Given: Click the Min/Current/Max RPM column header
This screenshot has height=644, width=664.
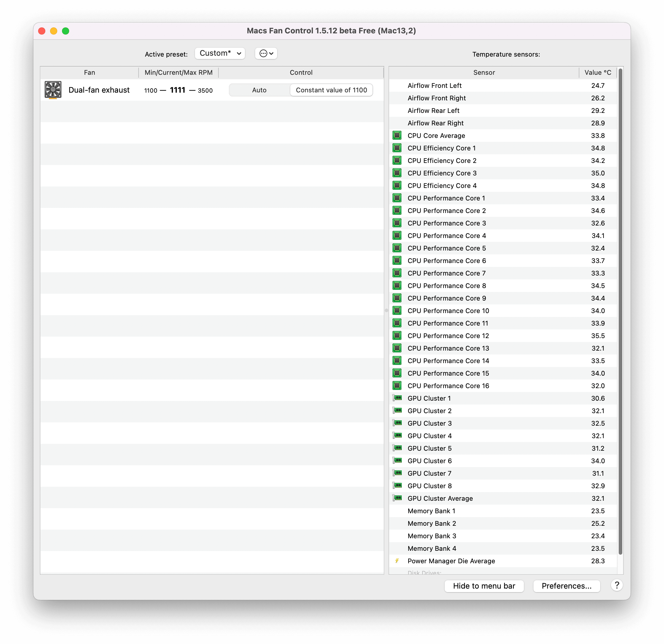Looking at the screenshot, I should (179, 72).
